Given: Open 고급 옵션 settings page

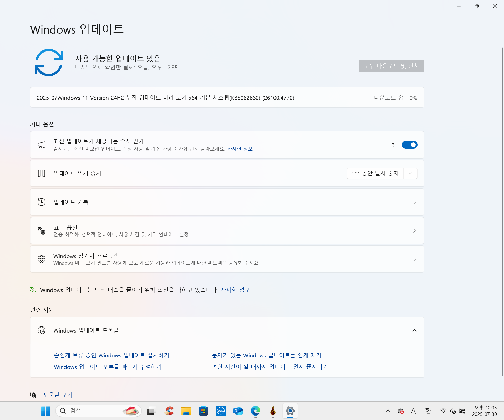Looking at the screenshot, I should coord(227,231).
